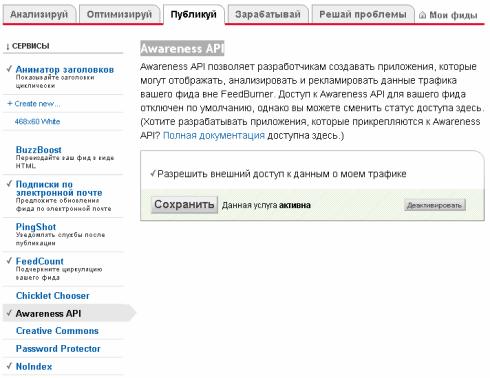Click the Create new... link
The height and width of the screenshot is (378, 490).
34,104
